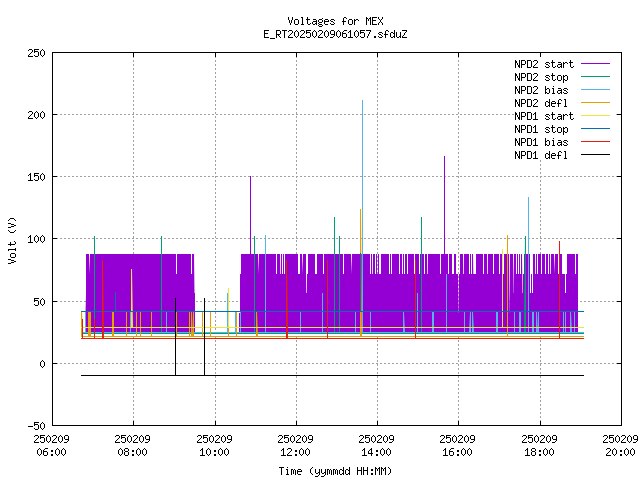Click the 'NPD2 start' legend label
This screenshot has width=640, height=480.
pyautogui.click(x=544, y=64)
